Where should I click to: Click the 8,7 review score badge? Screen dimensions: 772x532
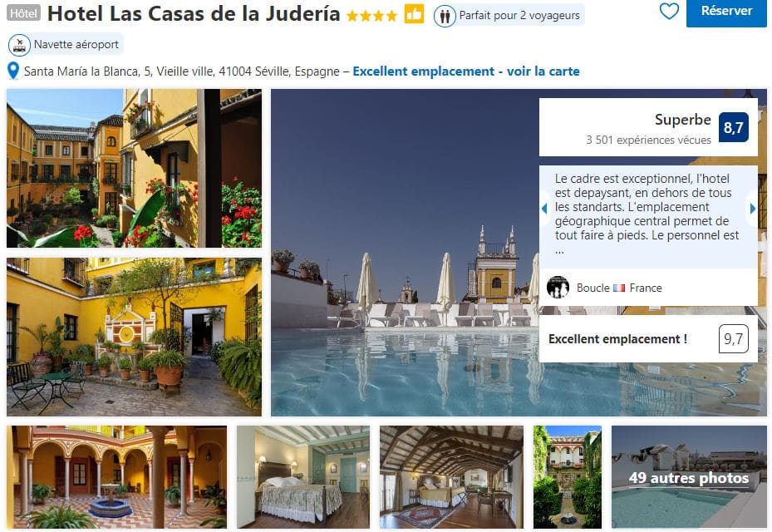733,127
